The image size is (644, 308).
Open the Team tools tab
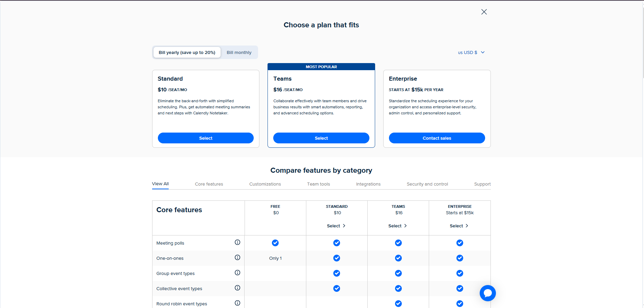(318, 184)
